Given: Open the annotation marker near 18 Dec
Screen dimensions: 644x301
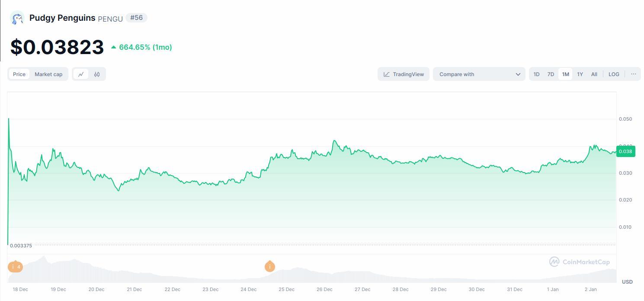Looking at the screenshot, I should 15,267.
